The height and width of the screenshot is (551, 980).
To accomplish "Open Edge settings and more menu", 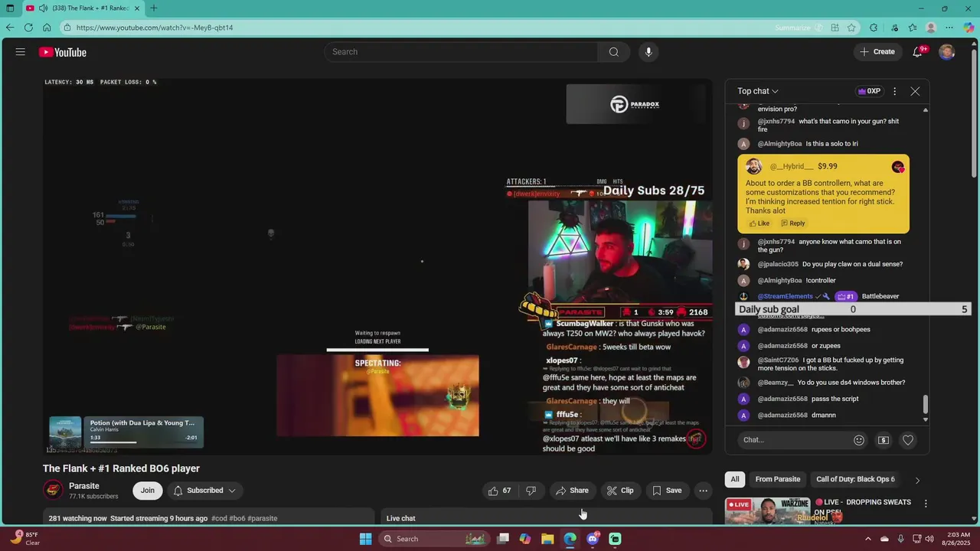I will coord(949,28).
